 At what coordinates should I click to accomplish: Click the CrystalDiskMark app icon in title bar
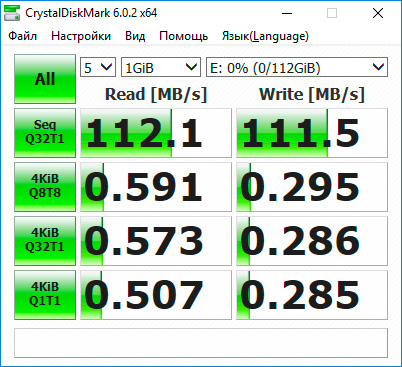point(12,13)
